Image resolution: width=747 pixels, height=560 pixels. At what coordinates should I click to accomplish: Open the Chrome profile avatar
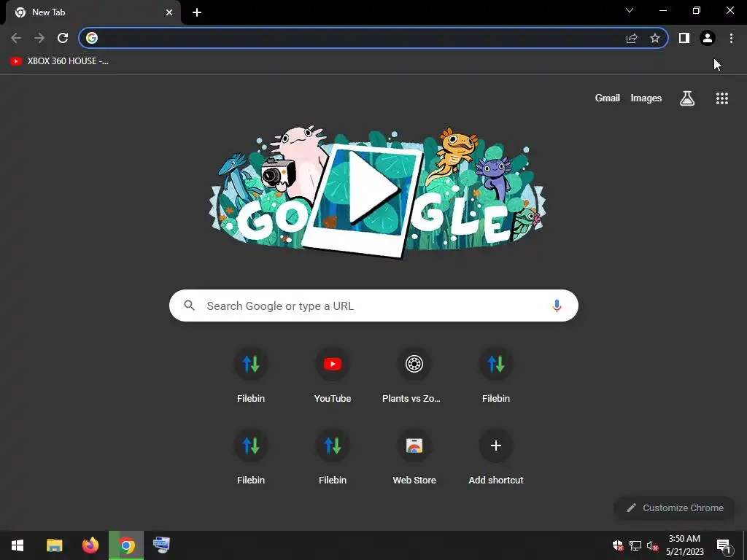(708, 38)
